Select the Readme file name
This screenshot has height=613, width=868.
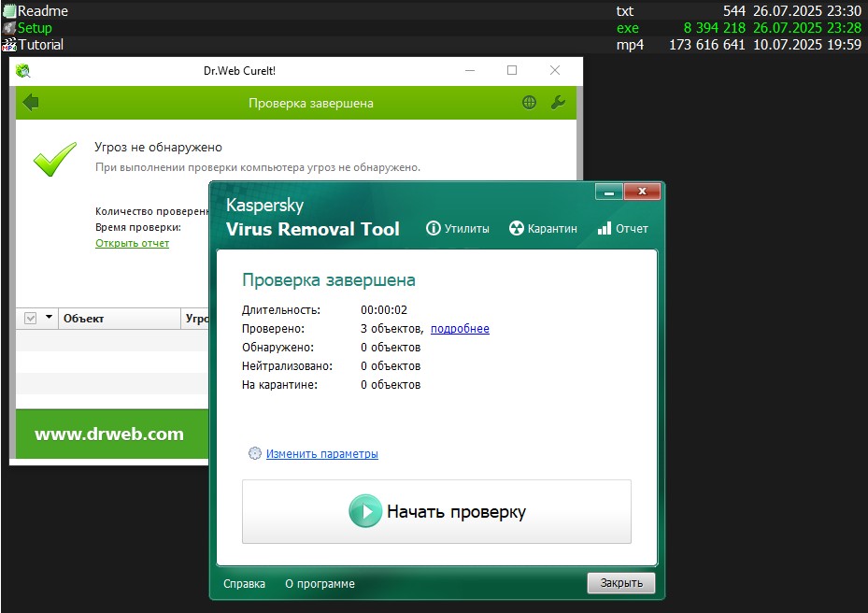[43, 11]
